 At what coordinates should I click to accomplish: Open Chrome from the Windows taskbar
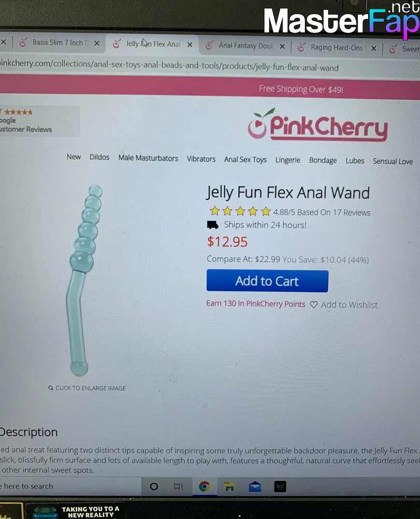coord(204,486)
